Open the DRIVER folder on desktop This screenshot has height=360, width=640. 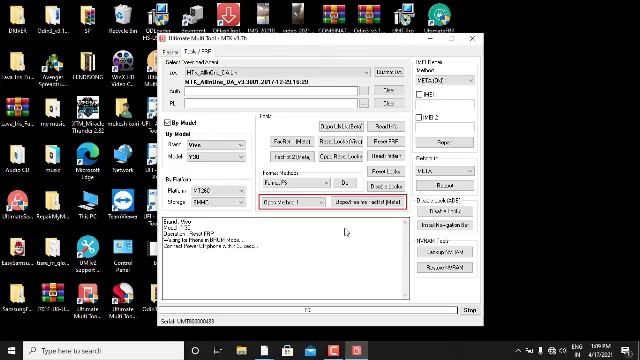(17, 18)
